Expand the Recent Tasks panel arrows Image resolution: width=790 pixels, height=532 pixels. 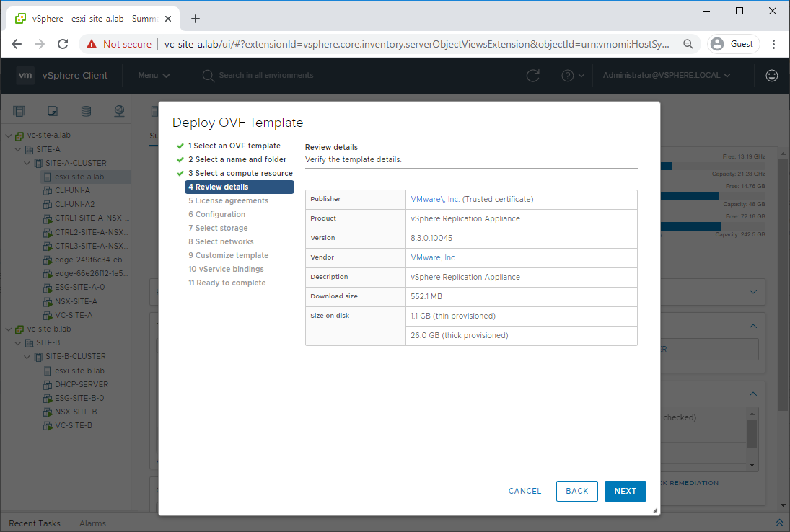(x=779, y=523)
